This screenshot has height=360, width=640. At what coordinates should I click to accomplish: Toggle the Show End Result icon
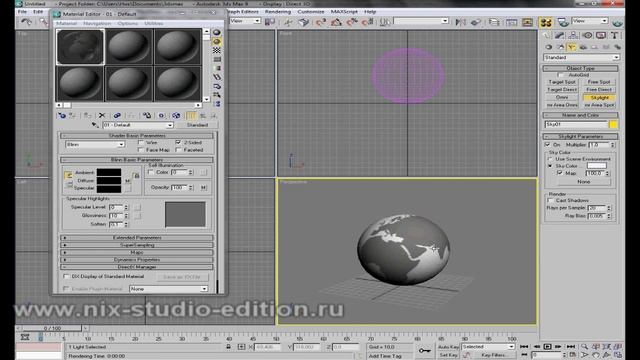tap(191, 116)
